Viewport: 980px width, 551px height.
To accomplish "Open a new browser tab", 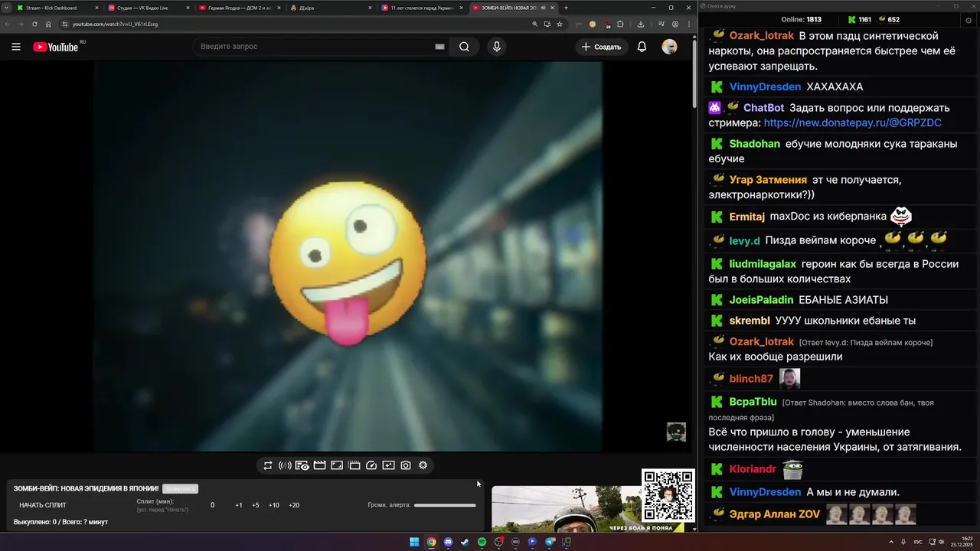I will pyautogui.click(x=566, y=8).
